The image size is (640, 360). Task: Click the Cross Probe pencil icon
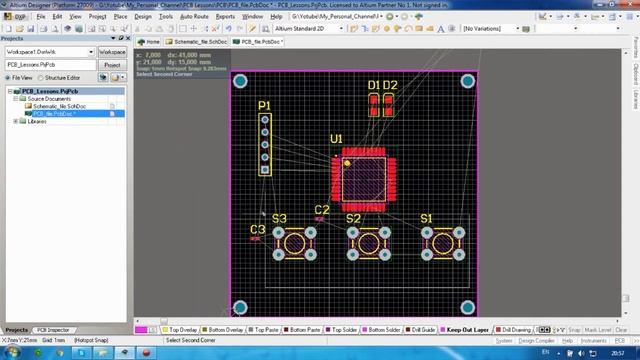[253, 29]
